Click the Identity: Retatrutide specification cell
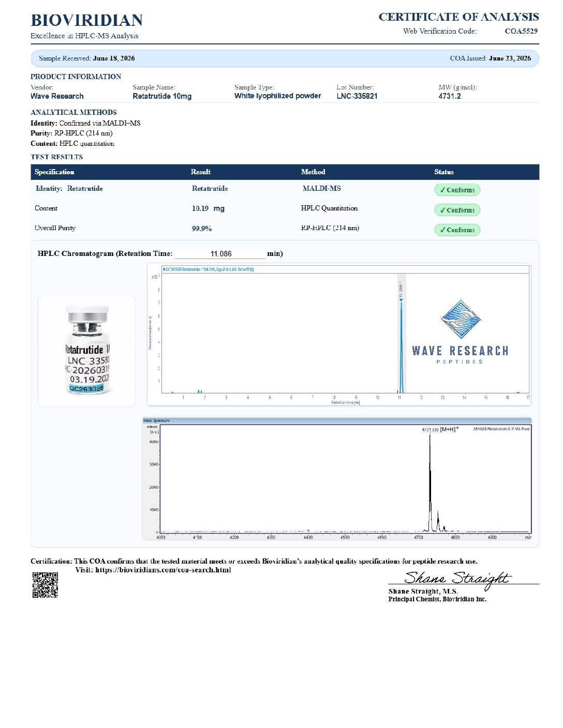 [69, 189]
